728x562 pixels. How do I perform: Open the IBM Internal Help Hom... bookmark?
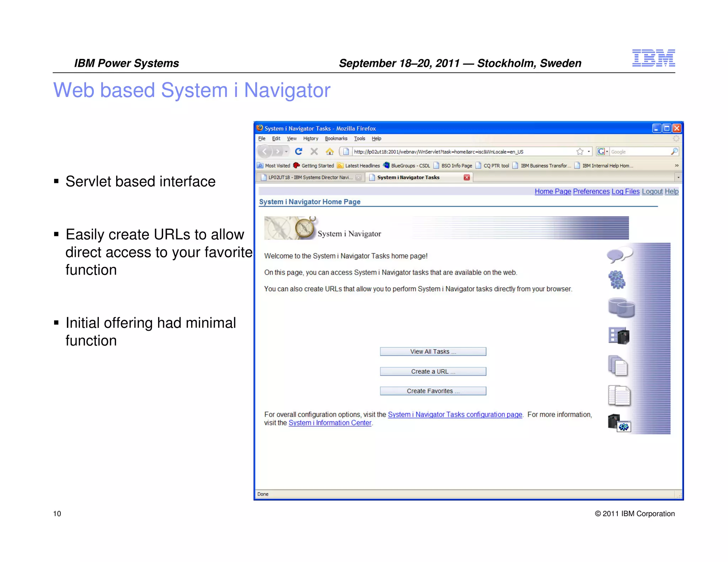coord(604,166)
